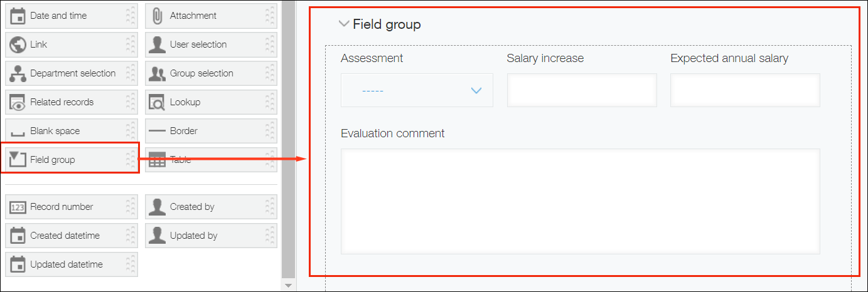Viewport: 868px width, 292px height.
Task: Click the Lookup magnifier icon
Action: (x=158, y=102)
